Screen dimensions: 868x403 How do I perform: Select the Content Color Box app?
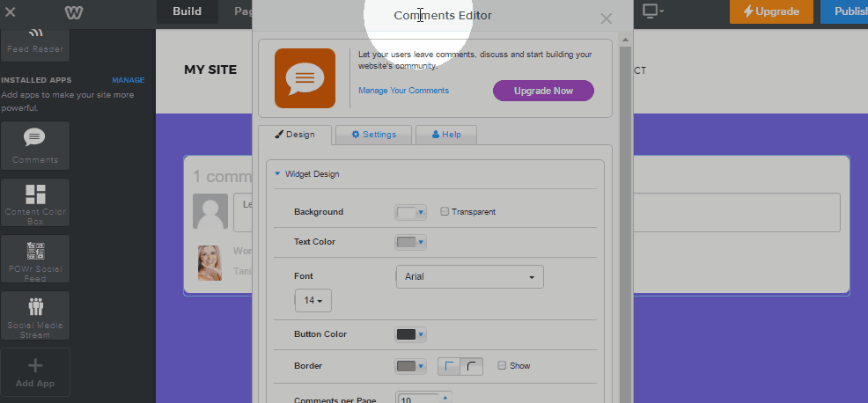click(35, 202)
